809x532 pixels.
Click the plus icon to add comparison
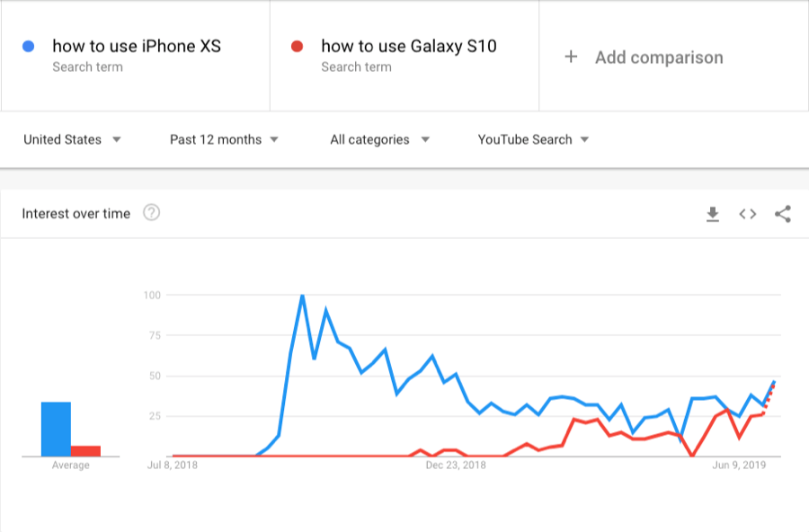[x=571, y=57]
